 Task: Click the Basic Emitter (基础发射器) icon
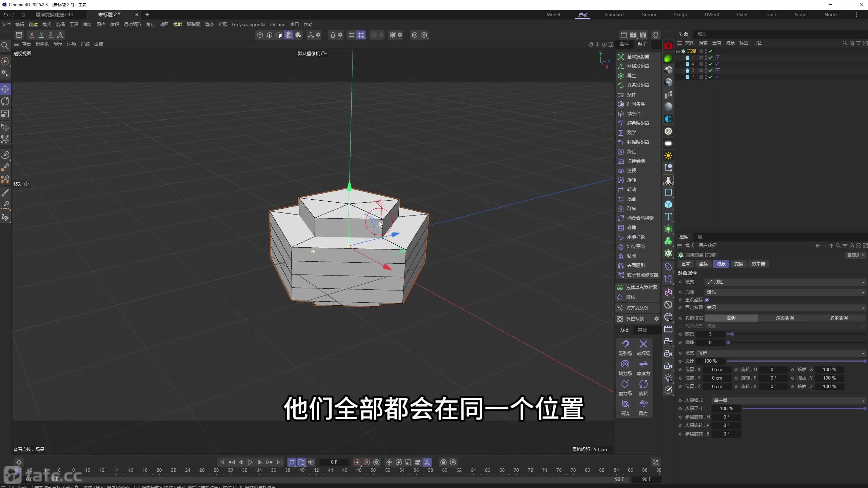point(621,57)
